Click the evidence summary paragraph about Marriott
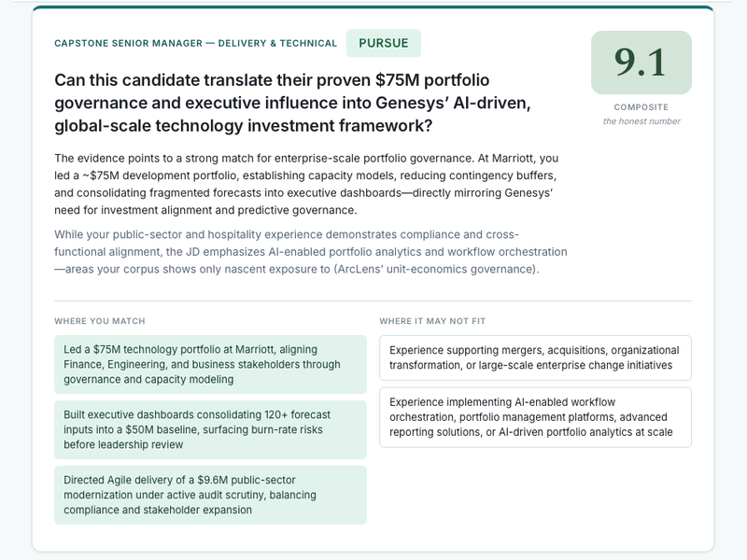 coord(305,184)
